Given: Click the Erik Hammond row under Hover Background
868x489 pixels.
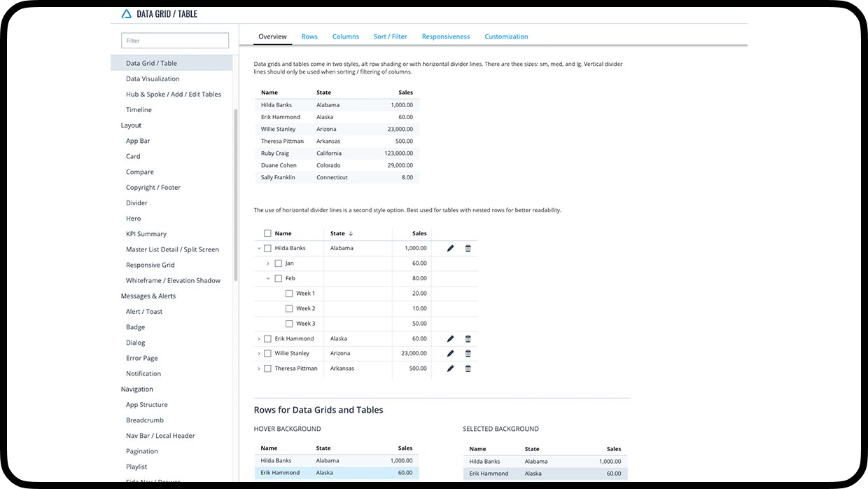Looking at the screenshot, I should tap(337, 473).
